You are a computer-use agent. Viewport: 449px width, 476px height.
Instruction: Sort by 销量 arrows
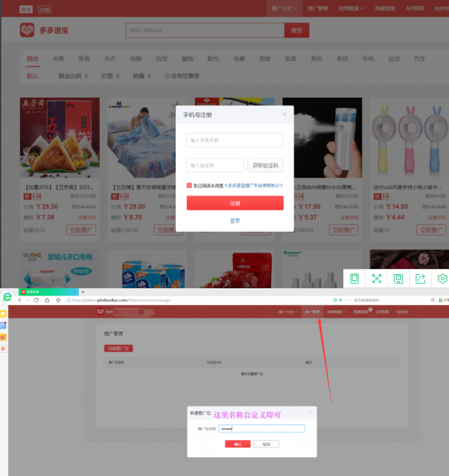point(149,76)
